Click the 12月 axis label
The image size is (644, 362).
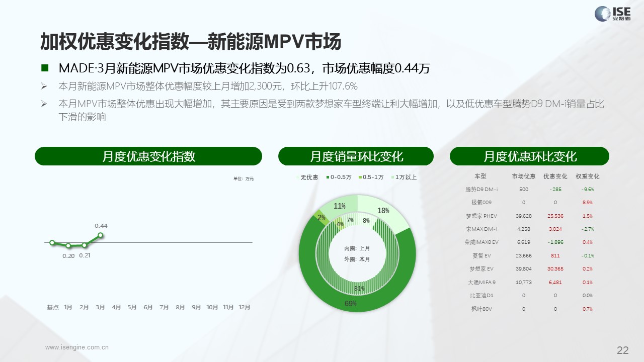245,307
